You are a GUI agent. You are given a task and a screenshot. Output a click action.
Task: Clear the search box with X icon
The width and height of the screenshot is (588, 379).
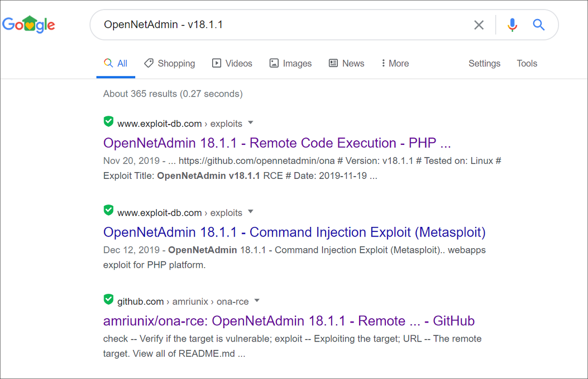(479, 25)
